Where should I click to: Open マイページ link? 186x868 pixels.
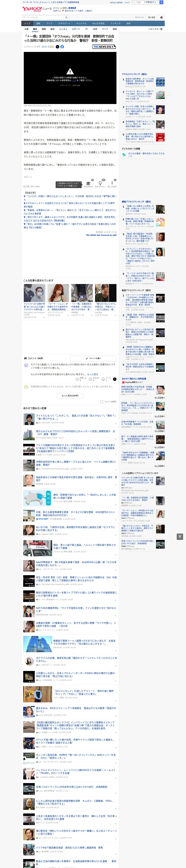coord(139,18)
